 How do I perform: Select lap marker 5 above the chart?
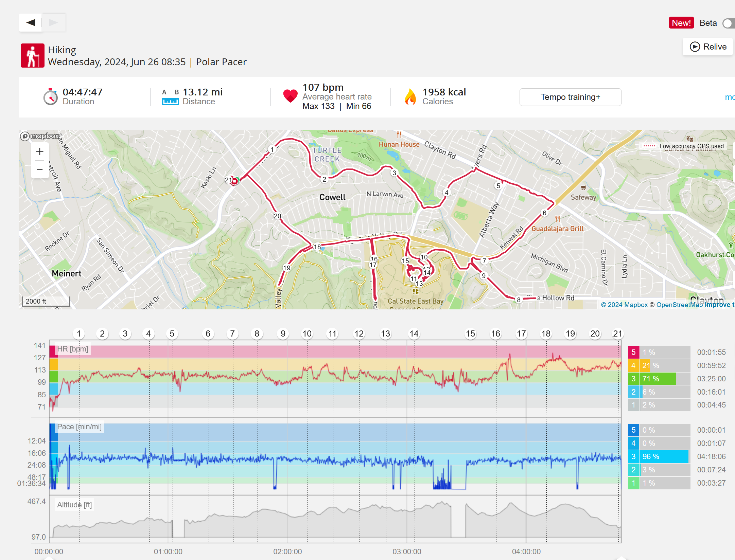click(x=172, y=334)
